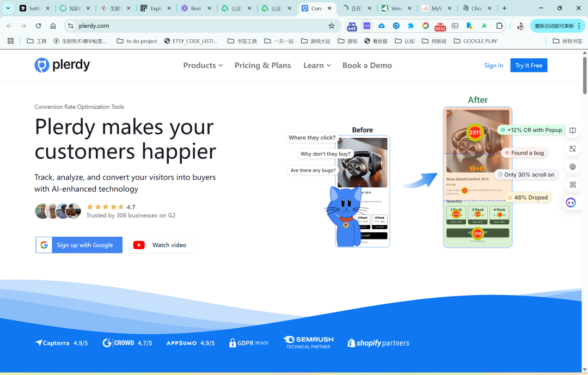588x375 pixels.
Task: Click the Shopify partners logo
Action: [378, 343]
